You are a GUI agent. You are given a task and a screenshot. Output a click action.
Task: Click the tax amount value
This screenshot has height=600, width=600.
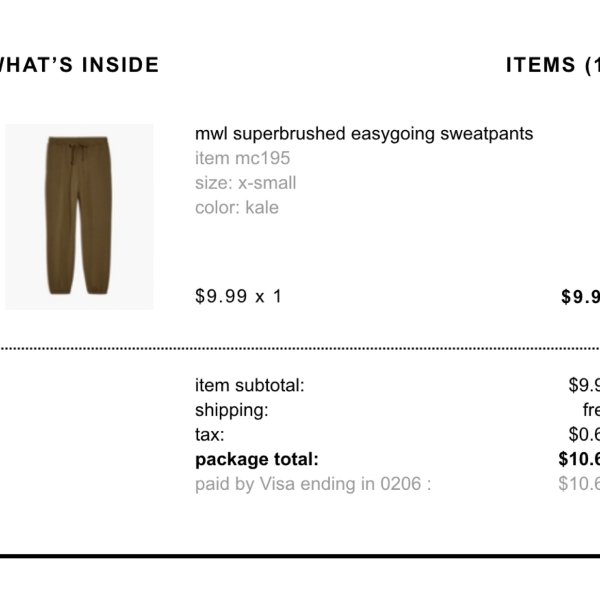tap(584, 434)
